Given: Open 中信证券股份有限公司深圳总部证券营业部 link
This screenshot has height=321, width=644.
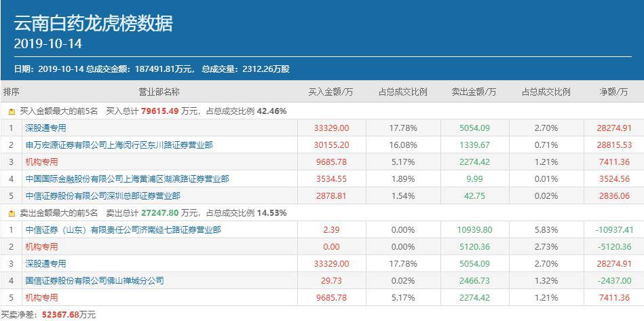Looking at the screenshot, I should (x=102, y=196).
